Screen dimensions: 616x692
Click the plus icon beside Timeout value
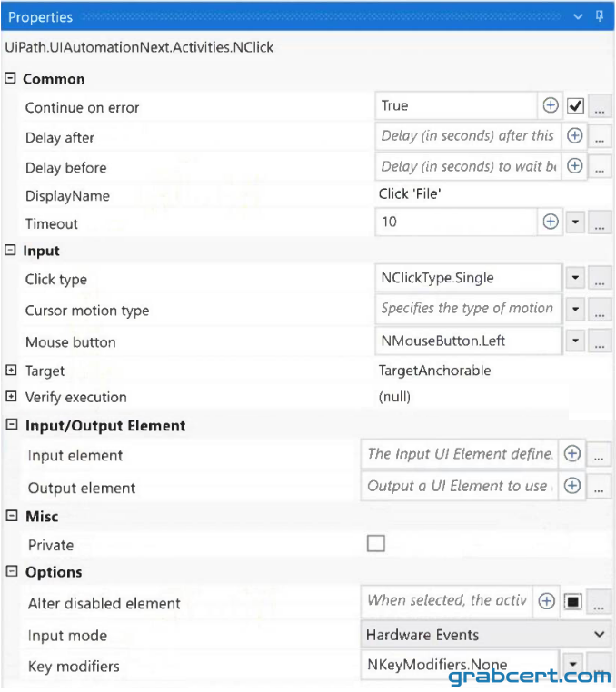click(551, 222)
